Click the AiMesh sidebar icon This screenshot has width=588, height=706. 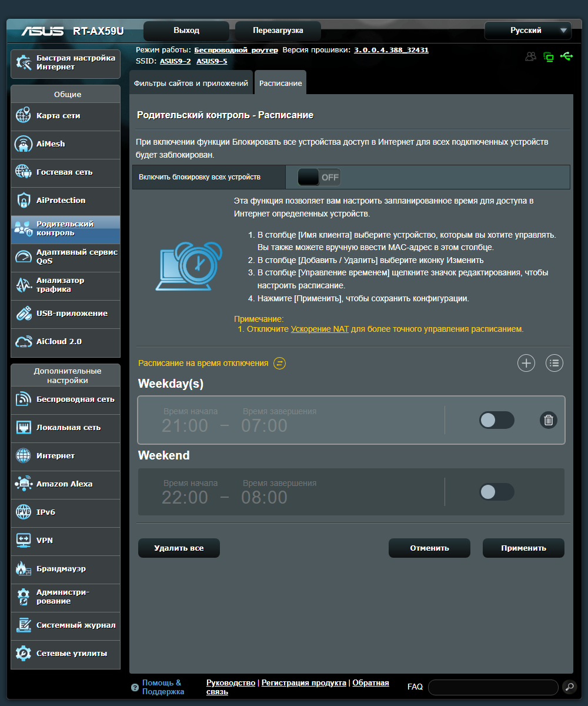click(x=24, y=144)
